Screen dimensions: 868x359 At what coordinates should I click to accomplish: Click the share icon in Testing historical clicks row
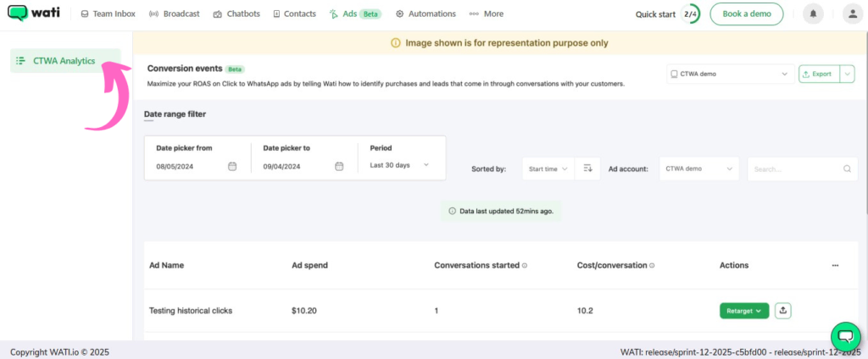pyautogui.click(x=783, y=311)
